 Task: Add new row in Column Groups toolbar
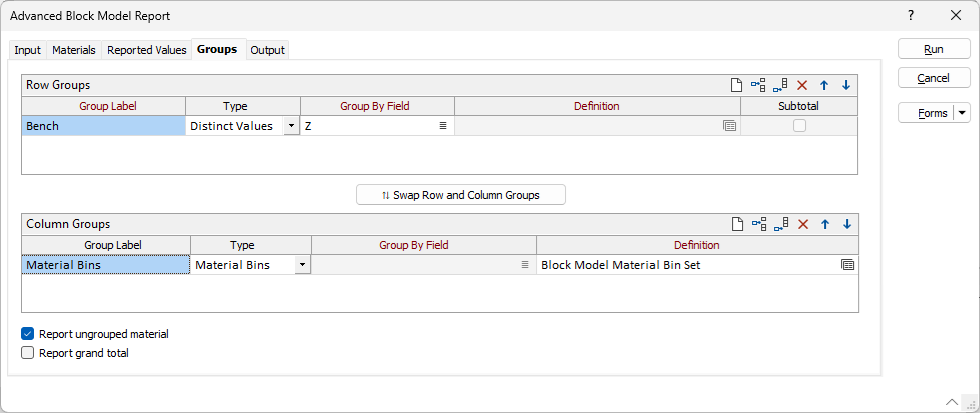[736, 224]
